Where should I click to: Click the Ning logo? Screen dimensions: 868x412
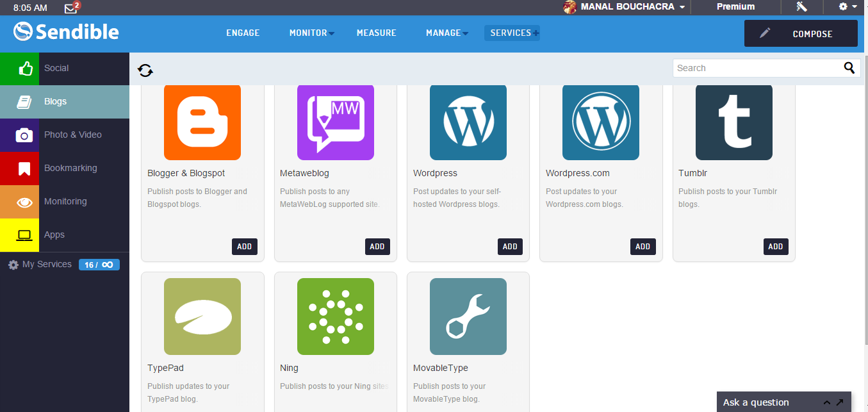(336, 317)
